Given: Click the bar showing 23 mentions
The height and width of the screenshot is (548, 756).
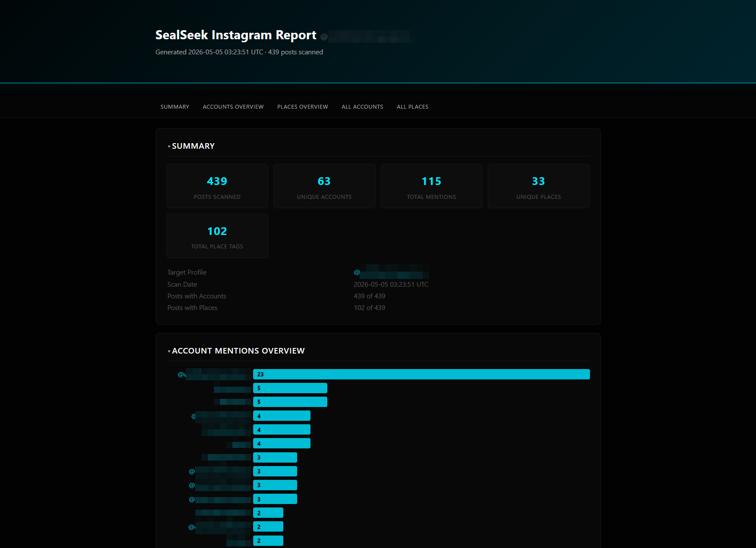Looking at the screenshot, I should tap(421, 374).
